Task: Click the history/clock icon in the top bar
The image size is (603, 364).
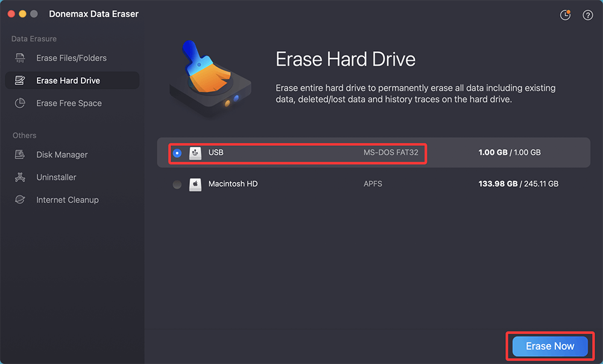Action: 565,14
